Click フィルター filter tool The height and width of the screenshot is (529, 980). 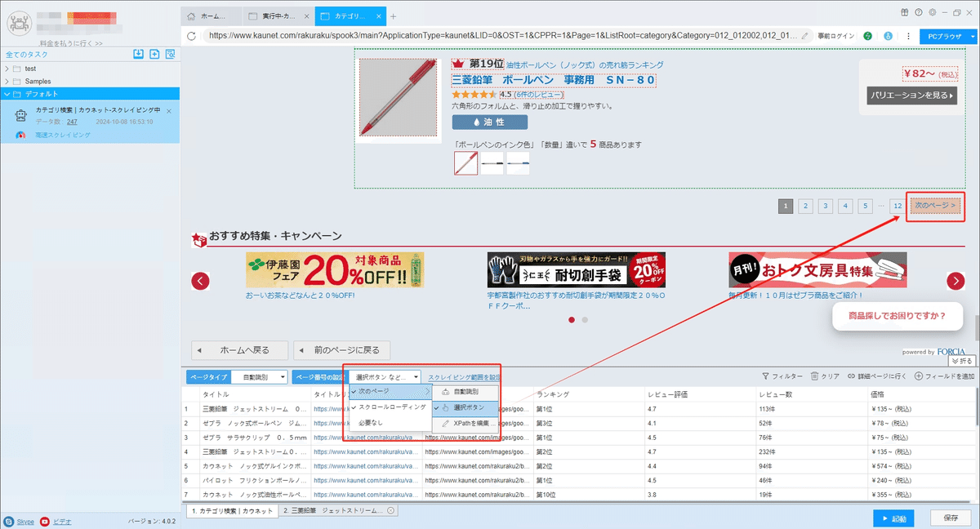(782, 376)
